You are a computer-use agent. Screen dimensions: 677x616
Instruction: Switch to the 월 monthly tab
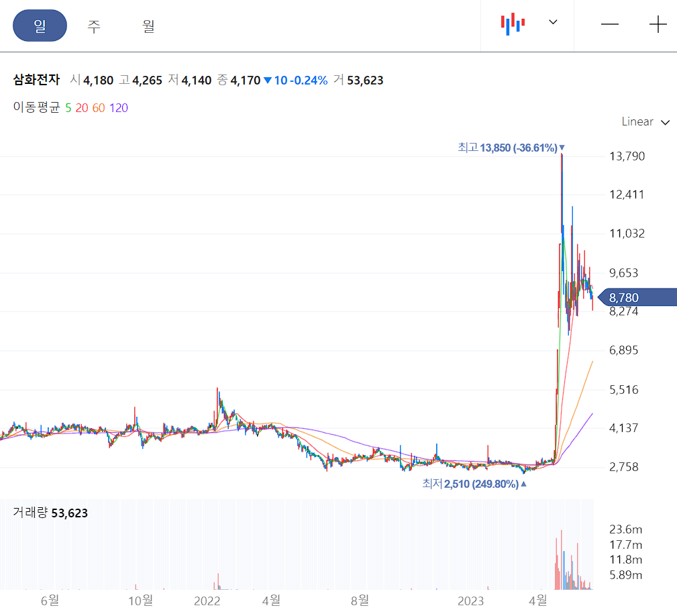click(148, 26)
